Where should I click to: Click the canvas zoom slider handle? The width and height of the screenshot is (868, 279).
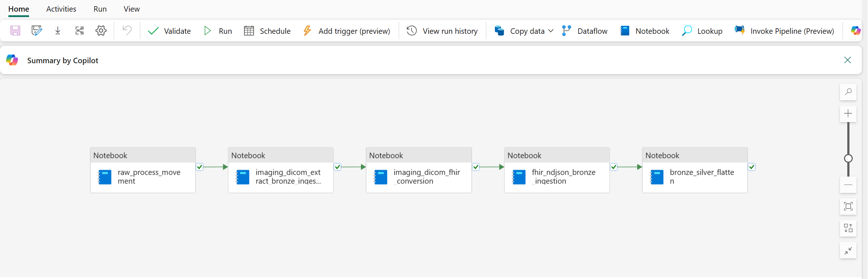coord(848,158)
